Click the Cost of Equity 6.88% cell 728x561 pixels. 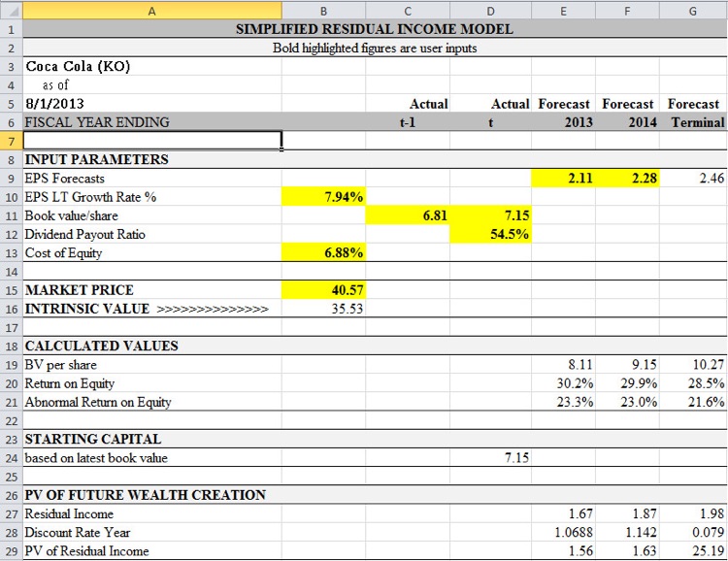[x=323, y=252]
